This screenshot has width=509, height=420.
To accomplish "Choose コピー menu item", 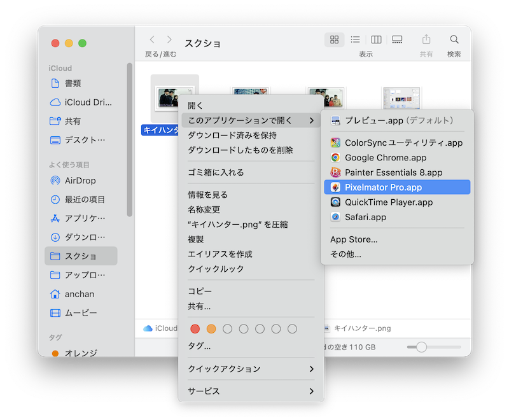I will pyautogui.click(x=251, y=291).
